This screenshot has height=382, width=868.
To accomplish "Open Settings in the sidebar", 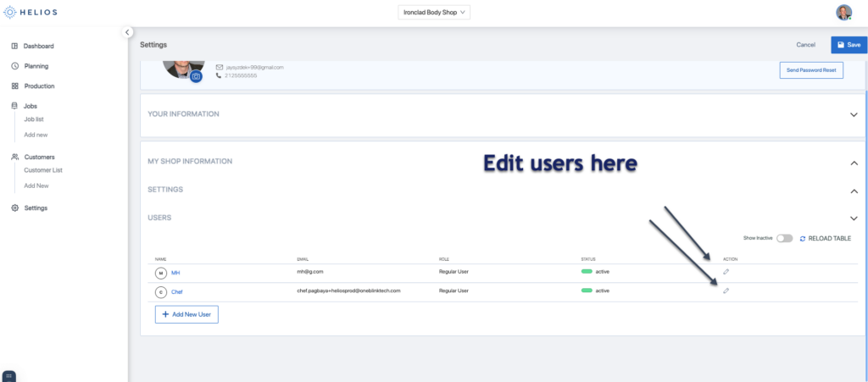I will pyautogui.click(x=36, y=208).
